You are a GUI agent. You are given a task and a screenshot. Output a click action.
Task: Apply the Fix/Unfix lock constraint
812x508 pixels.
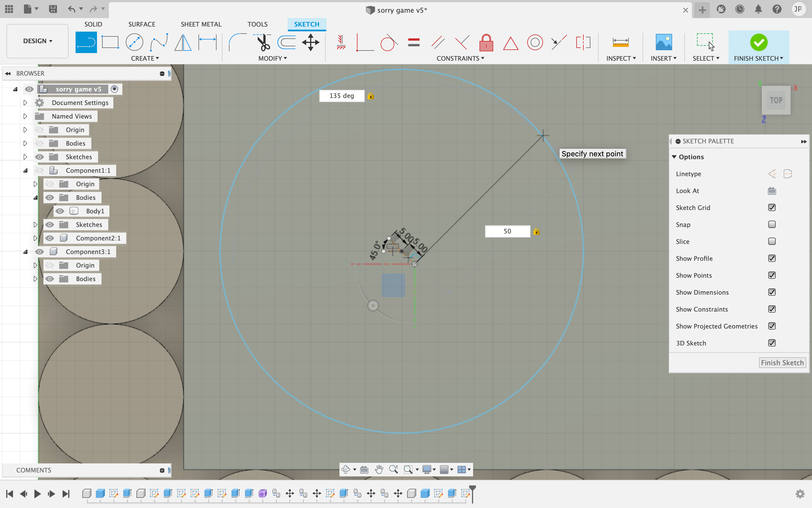pyautogui.click(x=486, y=42)
